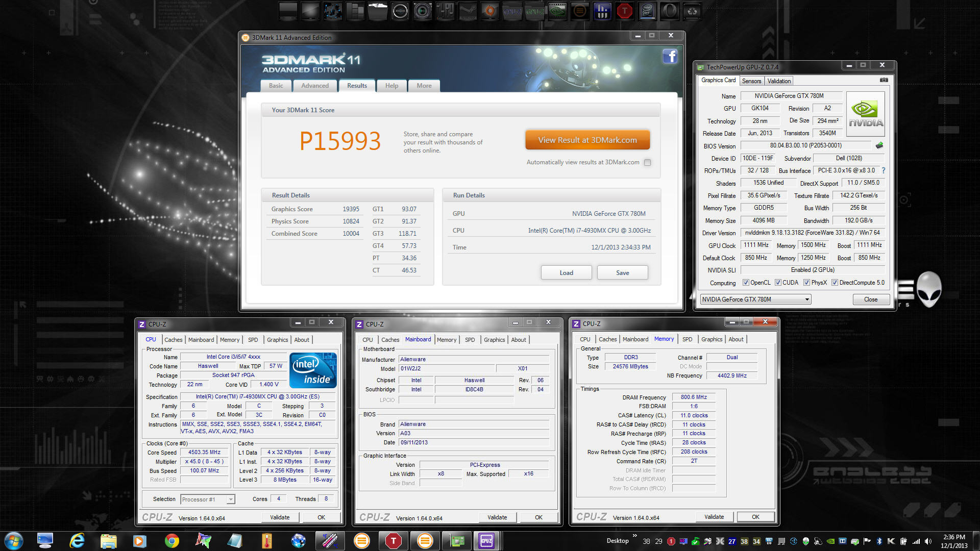980x551 pixels.
Task: Click BIOS version save chip icon in GPU-Z
Action: [879, 145]
